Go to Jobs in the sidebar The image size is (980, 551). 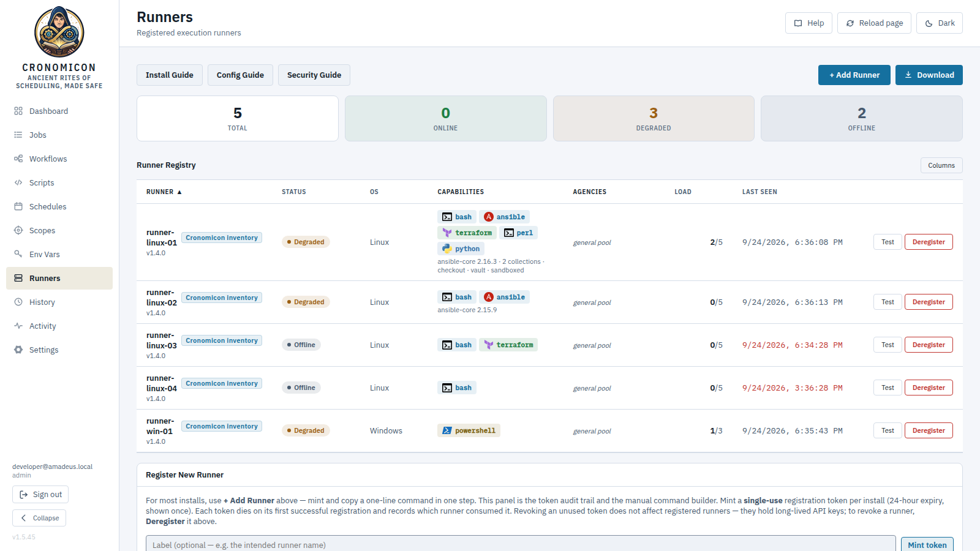click(59, 135)
